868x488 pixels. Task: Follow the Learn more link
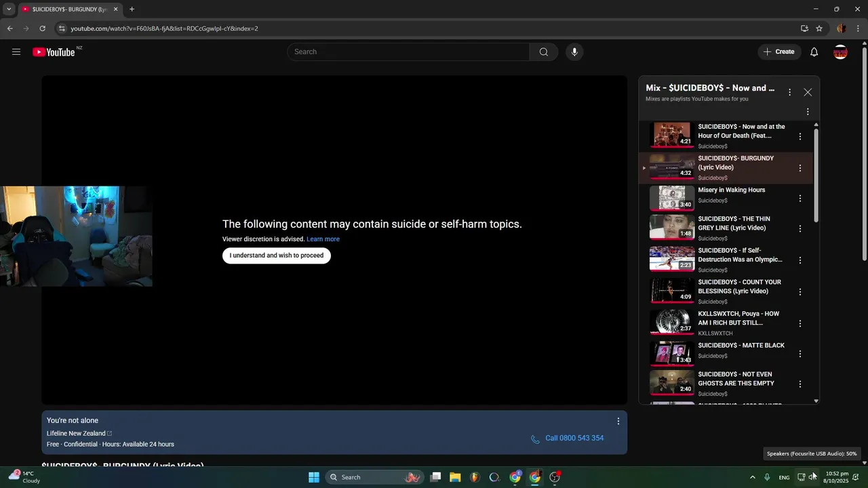coord(323,239)
